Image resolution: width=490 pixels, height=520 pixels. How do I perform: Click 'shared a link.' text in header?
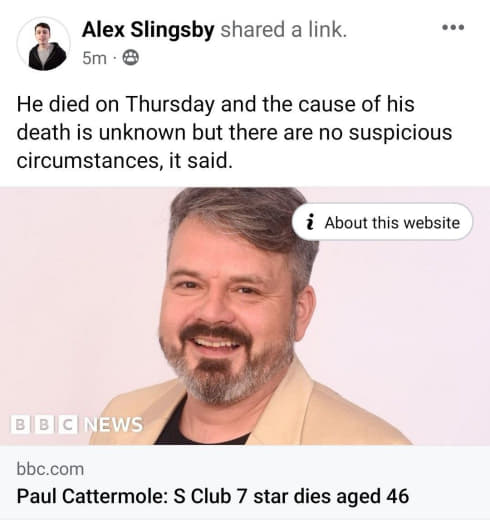pos(284,30)
